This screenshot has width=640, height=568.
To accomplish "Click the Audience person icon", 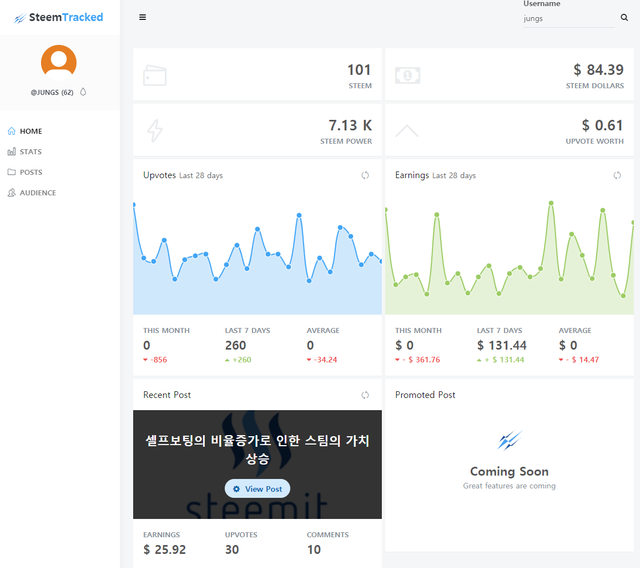I will tap(11, 193).
